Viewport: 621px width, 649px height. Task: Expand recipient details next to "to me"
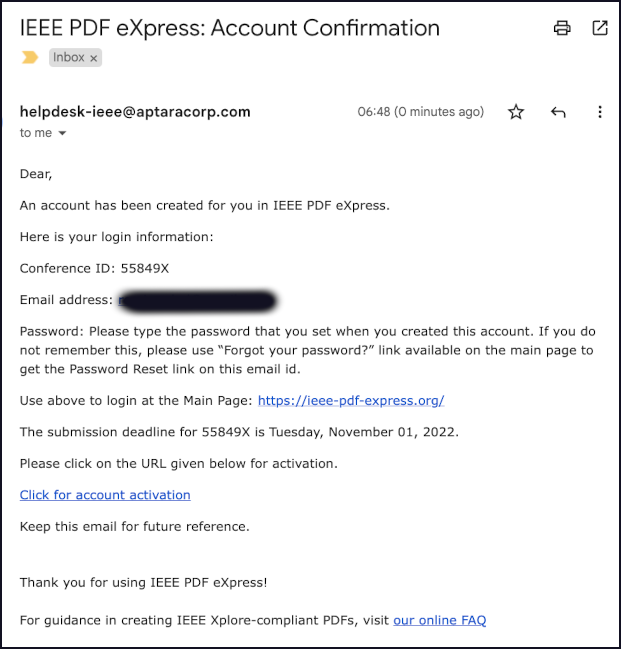pos(62,133)
